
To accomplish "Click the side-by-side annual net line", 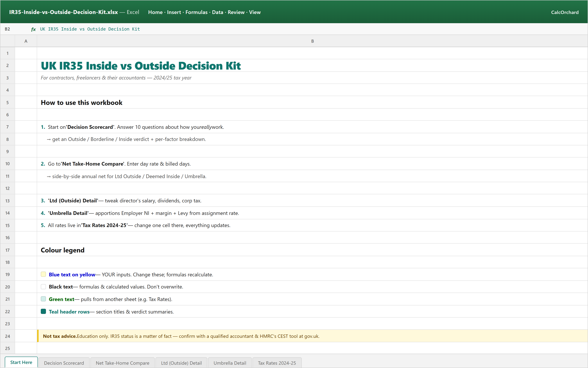I will tap(127, 176).
